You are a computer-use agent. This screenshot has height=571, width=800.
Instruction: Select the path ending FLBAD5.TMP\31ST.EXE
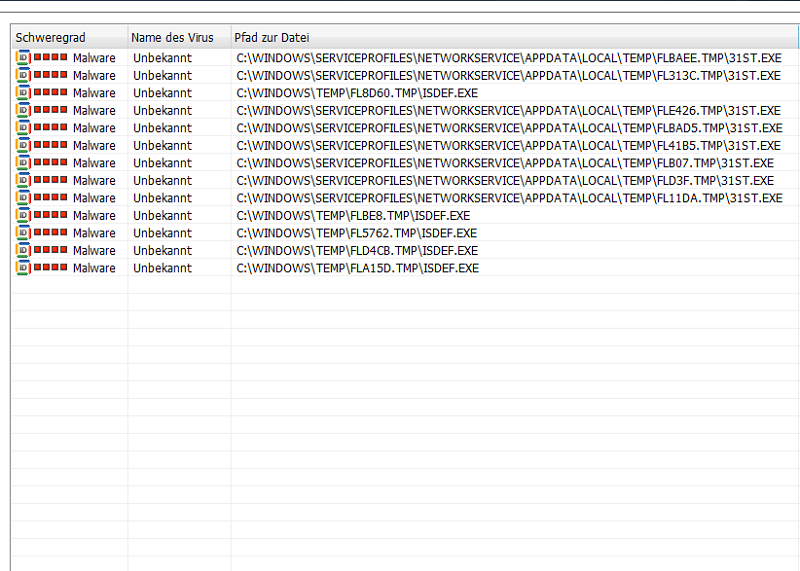pos(509,128)
